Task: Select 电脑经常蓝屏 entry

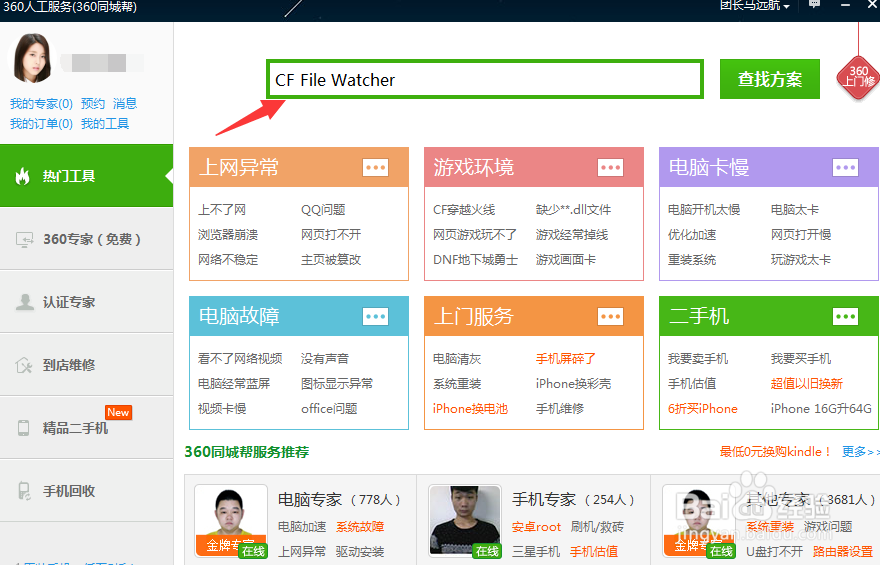Action: pos(234,384)
